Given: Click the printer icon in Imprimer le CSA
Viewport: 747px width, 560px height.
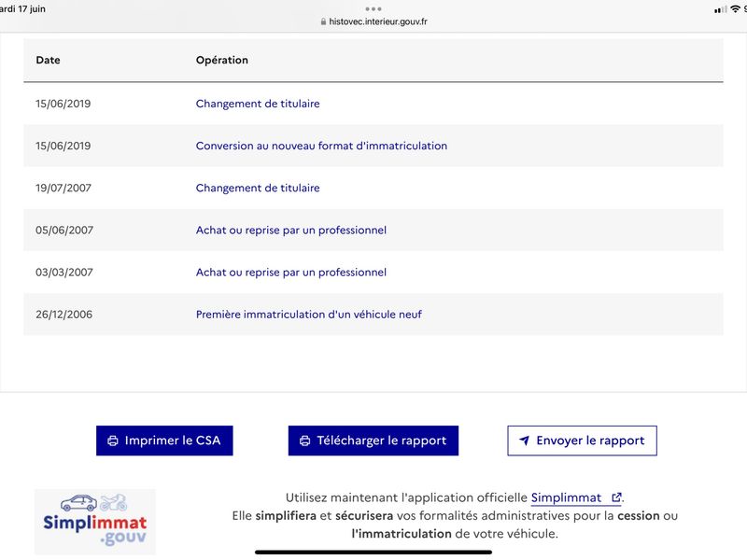Looking at the screenshot, I should tap(113, 441).
